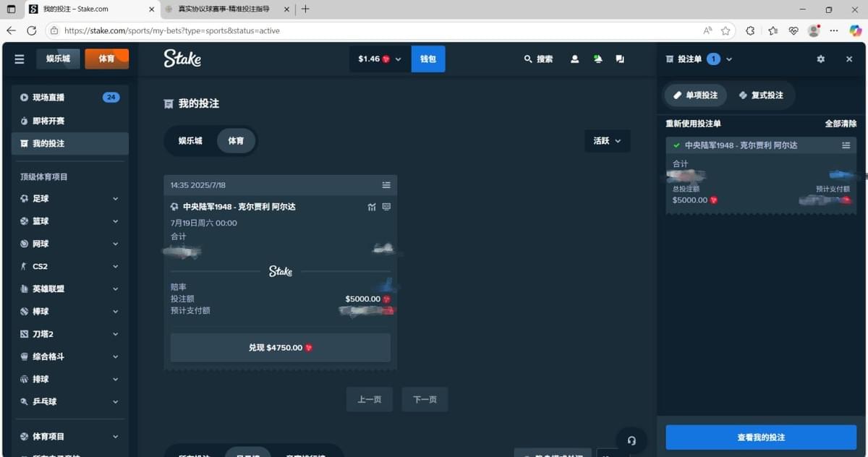The width and height of the screenshot is (868, 457).
Task: Click the $5000.00 投注额 value on bet card
Action: tap(363, 299)
